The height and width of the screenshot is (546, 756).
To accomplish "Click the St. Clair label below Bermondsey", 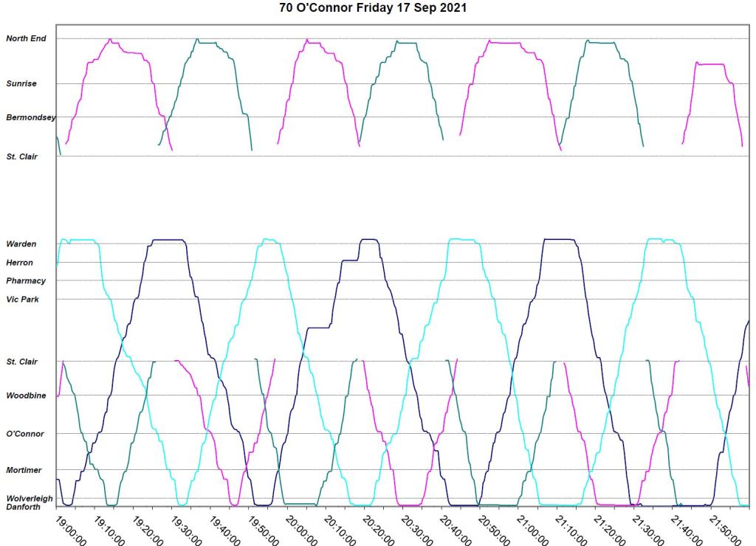I will (x=21, y=157).
